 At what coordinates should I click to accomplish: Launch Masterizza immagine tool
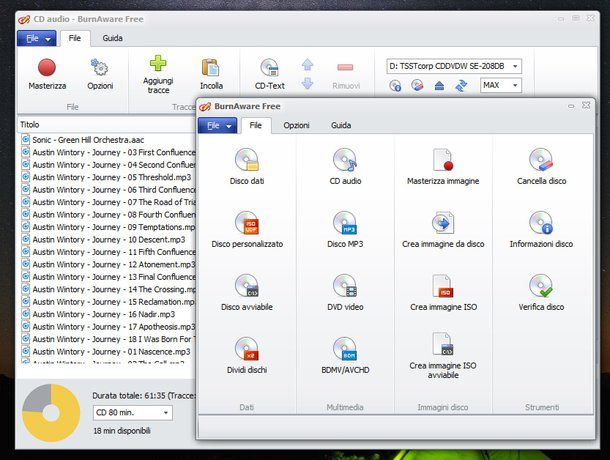click(x=443, y=166)
